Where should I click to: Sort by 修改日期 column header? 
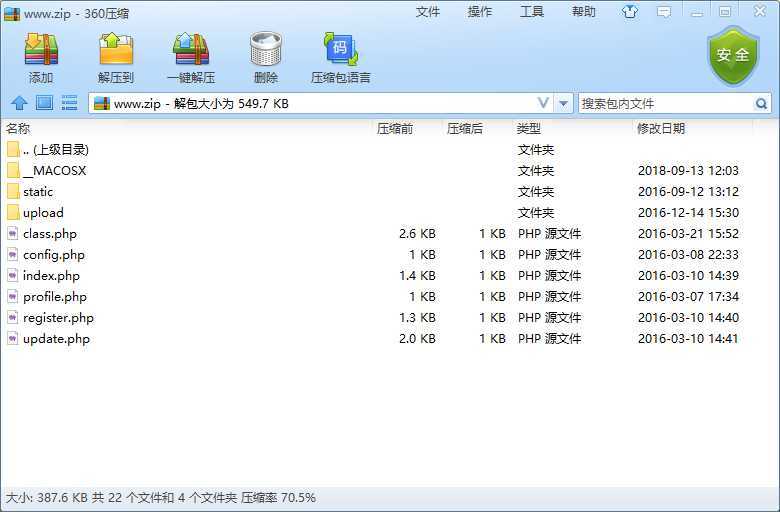coord(661,129)
